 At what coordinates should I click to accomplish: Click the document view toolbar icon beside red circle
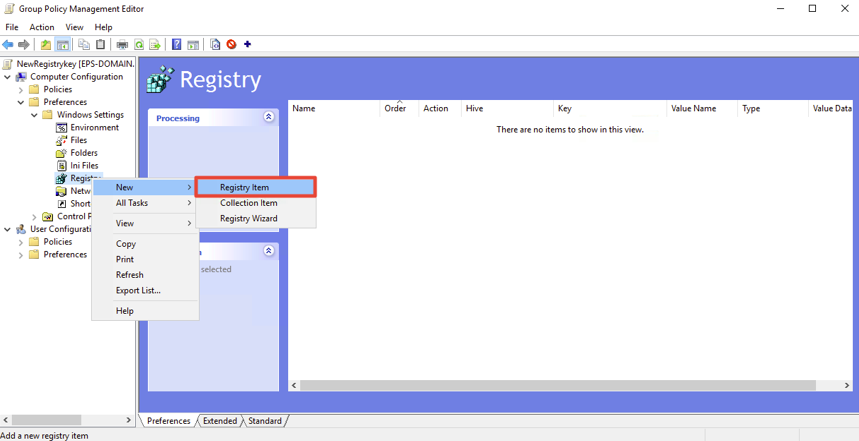pos(215,44)
